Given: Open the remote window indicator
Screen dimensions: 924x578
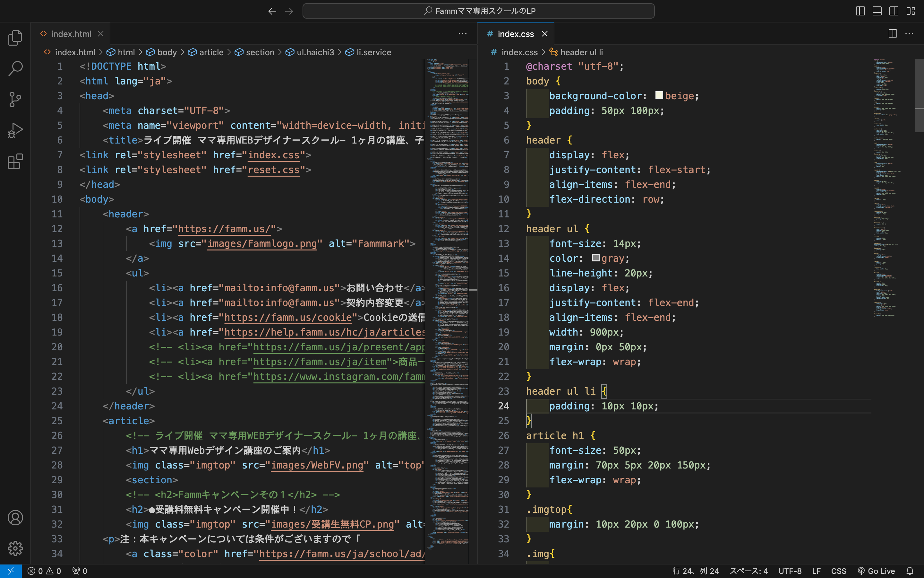Looking at the screenshot, I should tap(11, 571).
